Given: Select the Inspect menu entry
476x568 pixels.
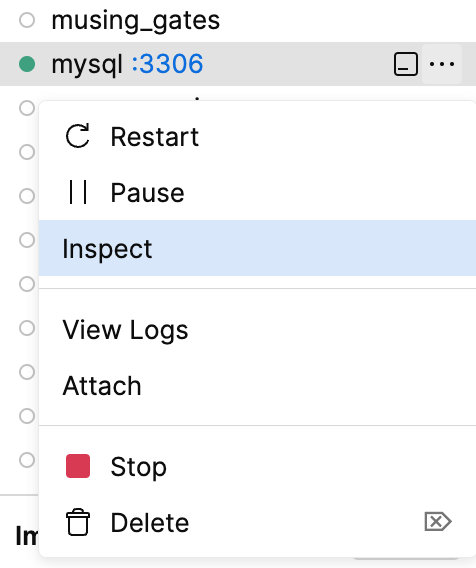Looking at the screenshot, I should tap(257, 248).
